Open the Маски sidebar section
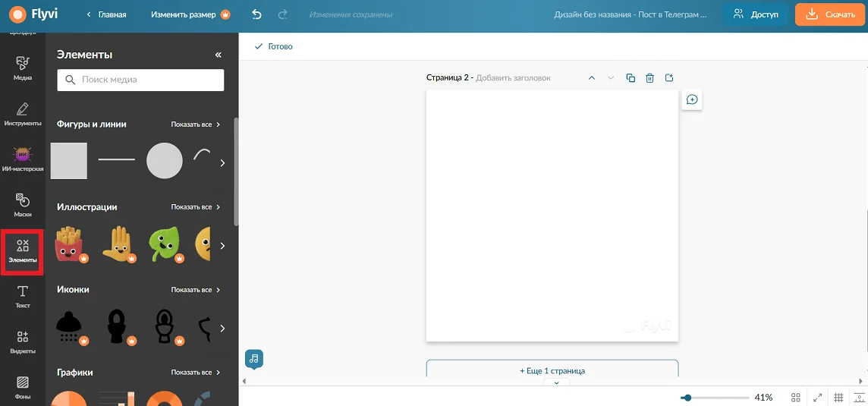This screenshot has width=868, height=406. 23,205
